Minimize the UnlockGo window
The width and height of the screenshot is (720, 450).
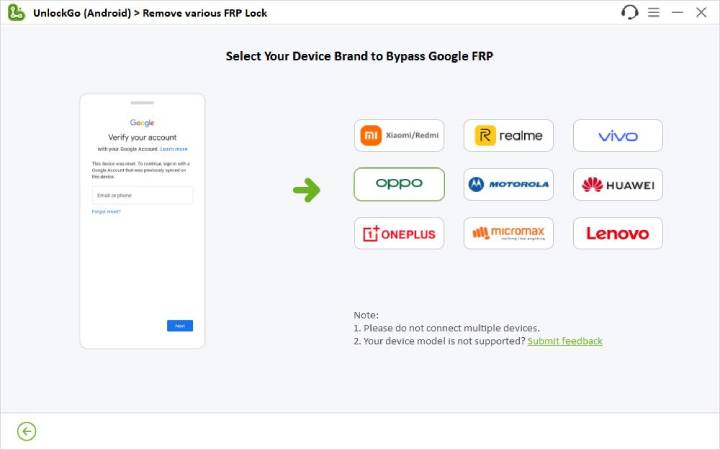tap(677, 12)
